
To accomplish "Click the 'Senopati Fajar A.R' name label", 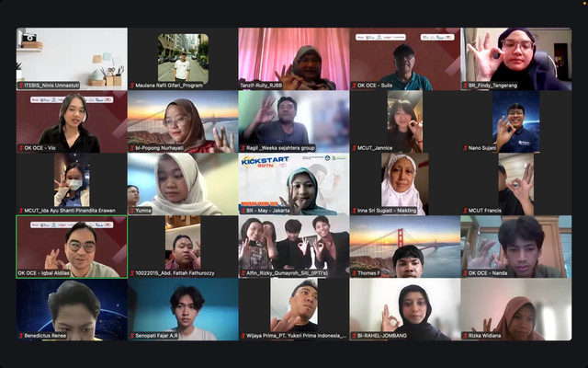I will click(x=156, y=336).
